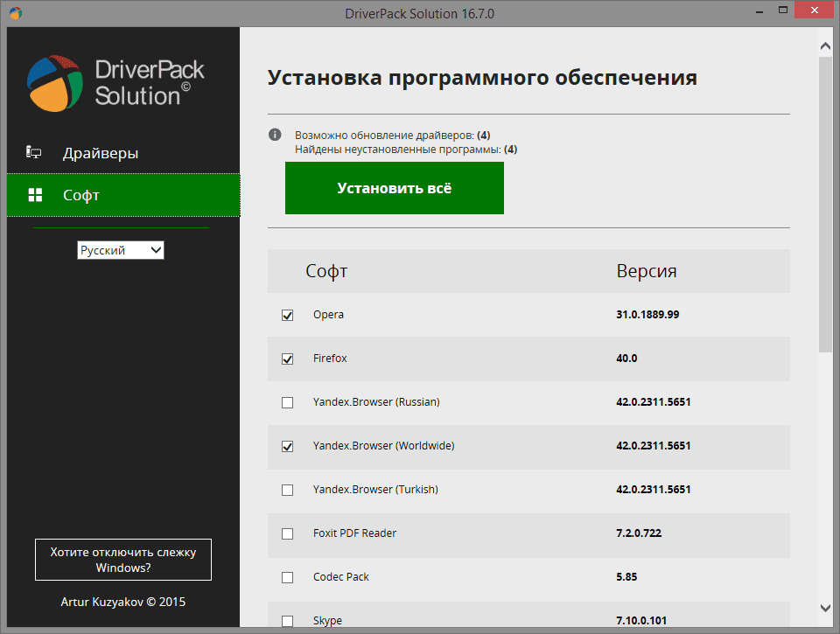The image size is (840, 634).
Task: Click Codec Pack version 5.85
Action: [626, 576]
